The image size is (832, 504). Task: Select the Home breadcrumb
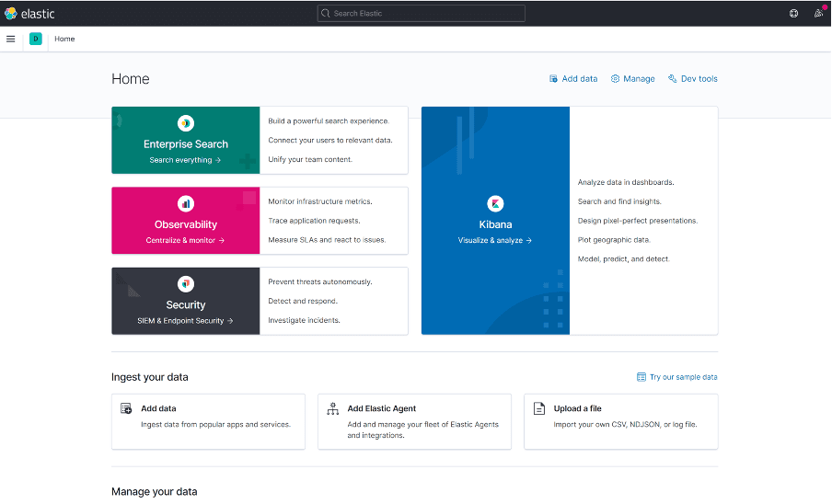tap(64, 39)
